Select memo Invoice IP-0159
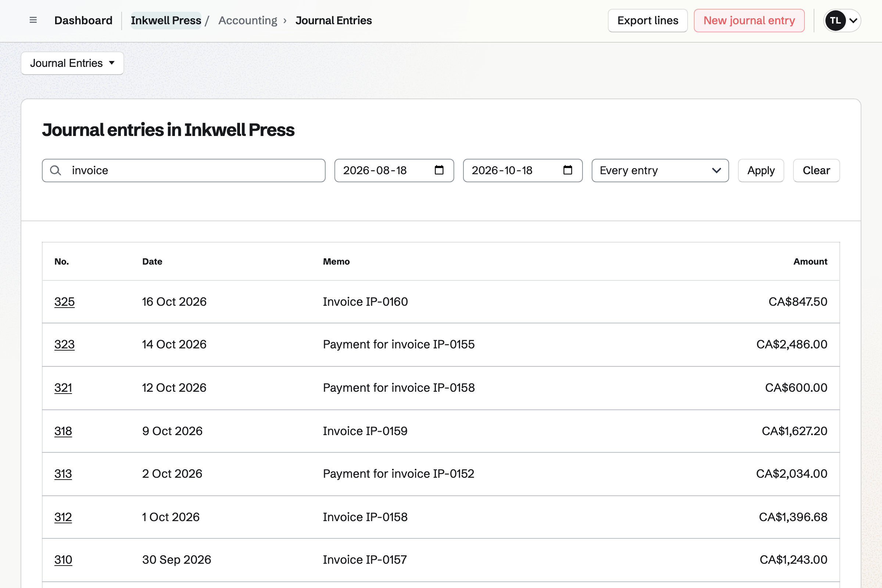The image size is (882, 588). click(365, 431)
